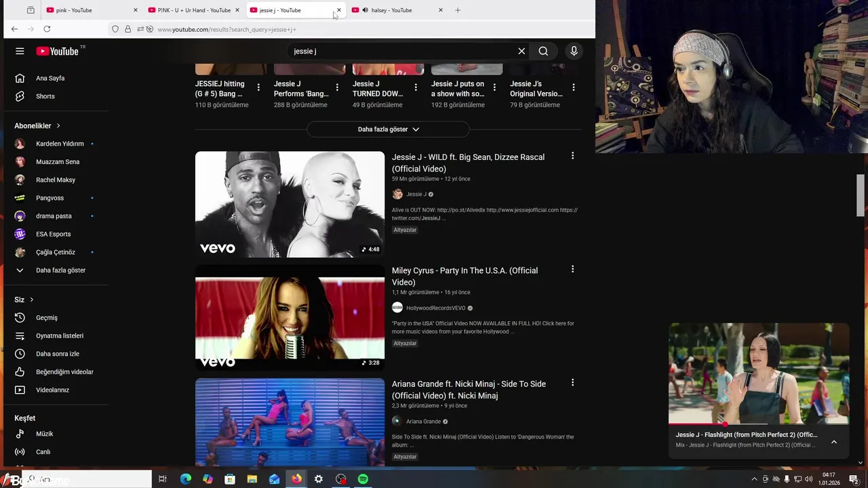Screen dimensions: 868x488
Task: Open the browser tab list dropdown button
Action: pyautogui.click(x=31, y=10)
